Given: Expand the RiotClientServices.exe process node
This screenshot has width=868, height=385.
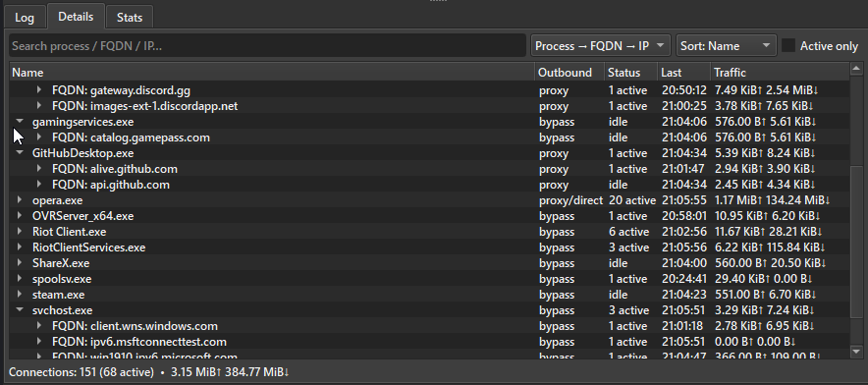Looking at the screenshot, I should pos(20,247).
